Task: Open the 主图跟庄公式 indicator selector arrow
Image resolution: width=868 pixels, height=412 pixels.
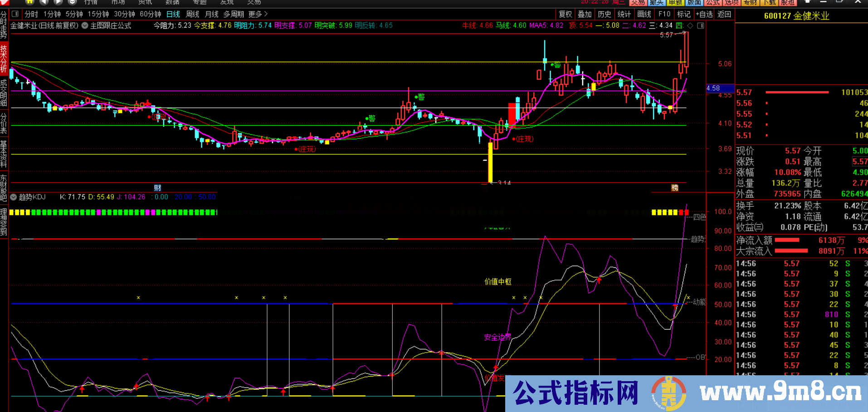Action: (x=84, y=26)
